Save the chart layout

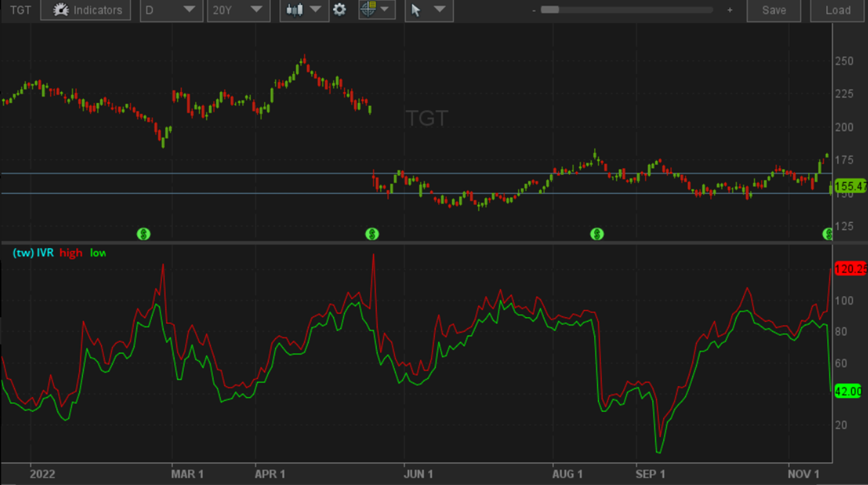coord(774,10)
